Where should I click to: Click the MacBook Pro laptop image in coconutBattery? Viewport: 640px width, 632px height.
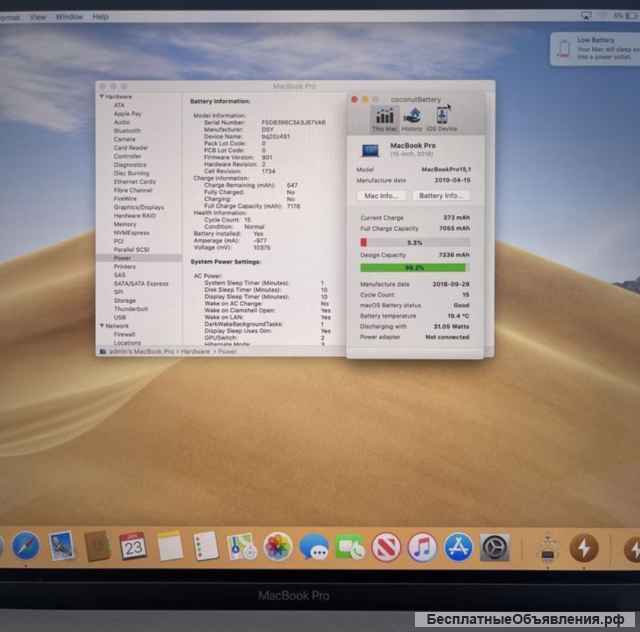click(371, 151)
